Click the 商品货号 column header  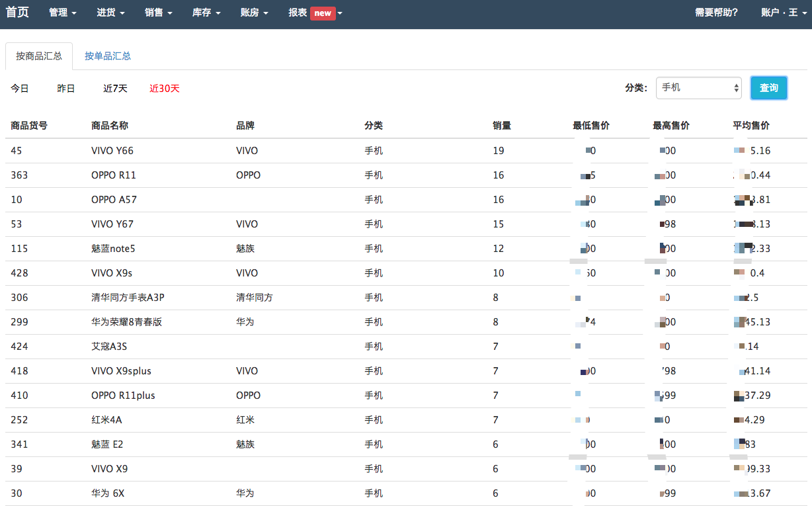coord(29,126)
